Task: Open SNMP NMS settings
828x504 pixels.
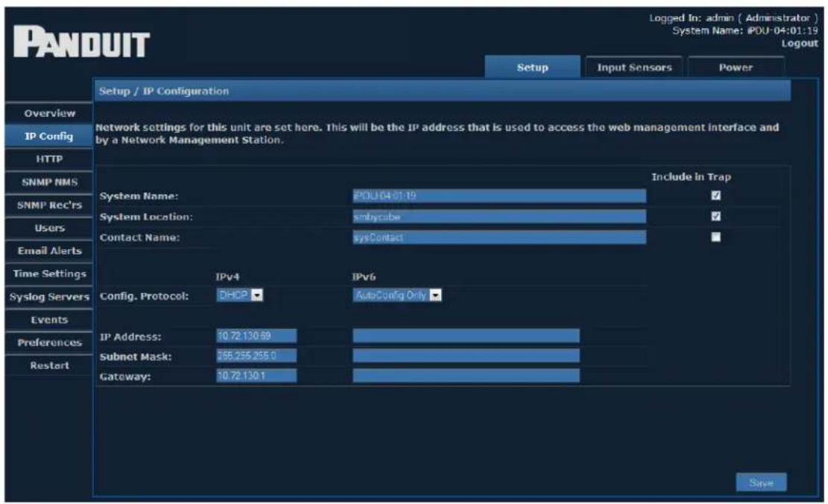Action: [x=49, y=182]
